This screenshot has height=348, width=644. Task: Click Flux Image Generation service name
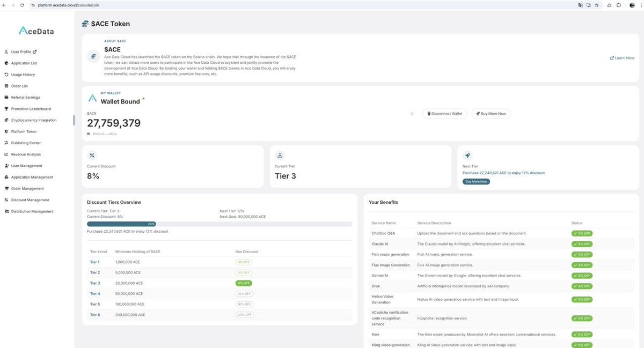click(391, 265)
